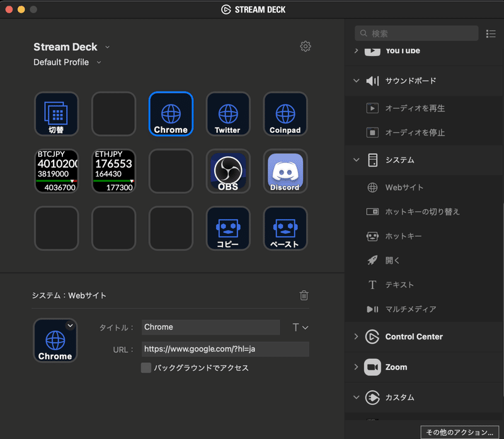The height and width of the screenshot is (439, 504).
Task: Open preferences with the gear icon
Action: 306,46
